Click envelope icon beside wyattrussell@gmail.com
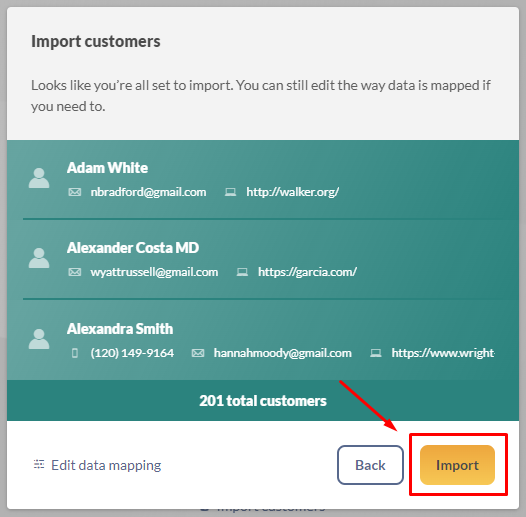The height and width of the screenshot is (517, 526). (x=75, y=272)
